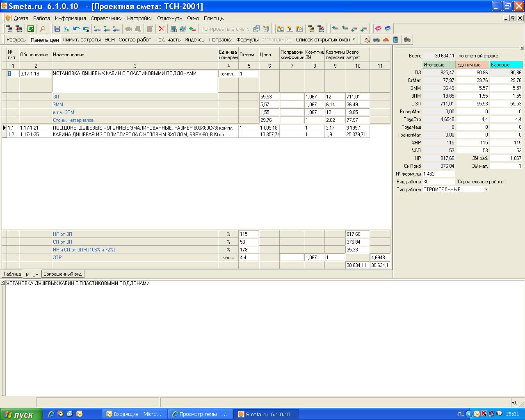525x420 pixels.
Task: Click the blue truck icon
Action: pyautogui.click(x=377, y=40)
